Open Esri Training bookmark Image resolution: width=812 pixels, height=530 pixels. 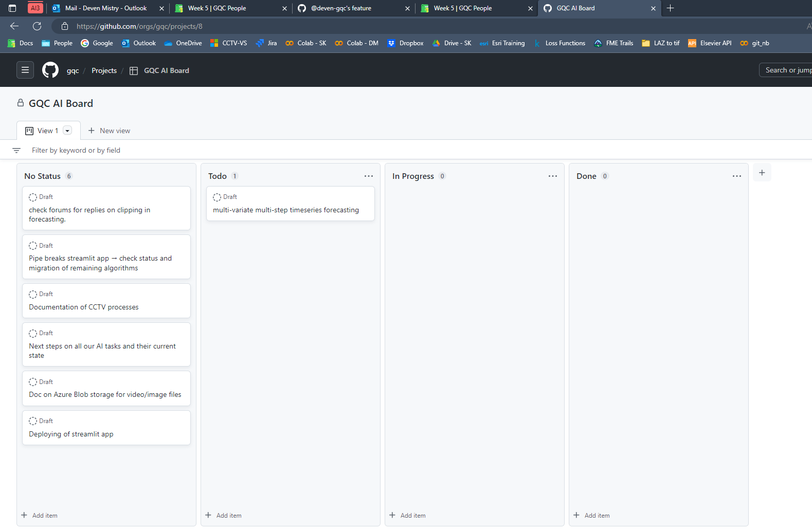[x=502, y=43]
